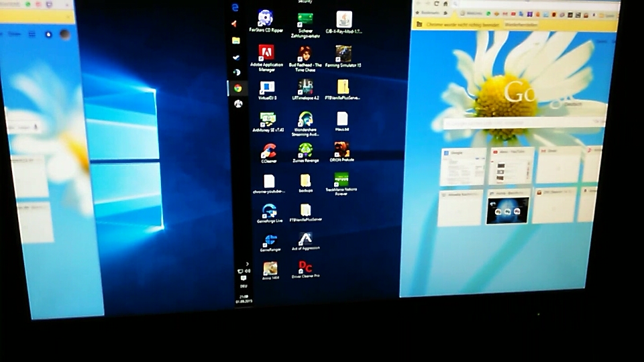This screenshot has height=362, width=644.
Task: Launch ArtMoney SE shortcut
Action: (x=268, y=122)
